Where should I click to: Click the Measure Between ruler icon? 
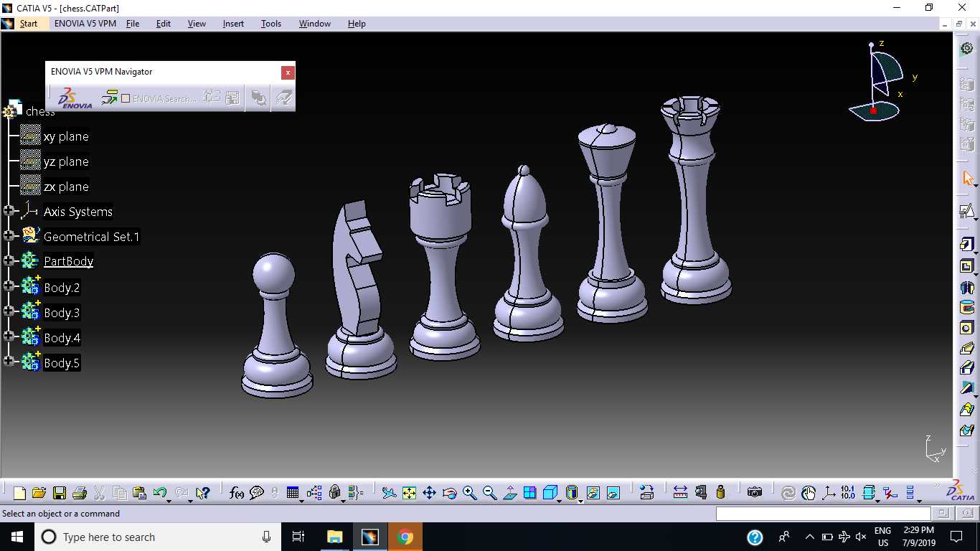(680, 493)
